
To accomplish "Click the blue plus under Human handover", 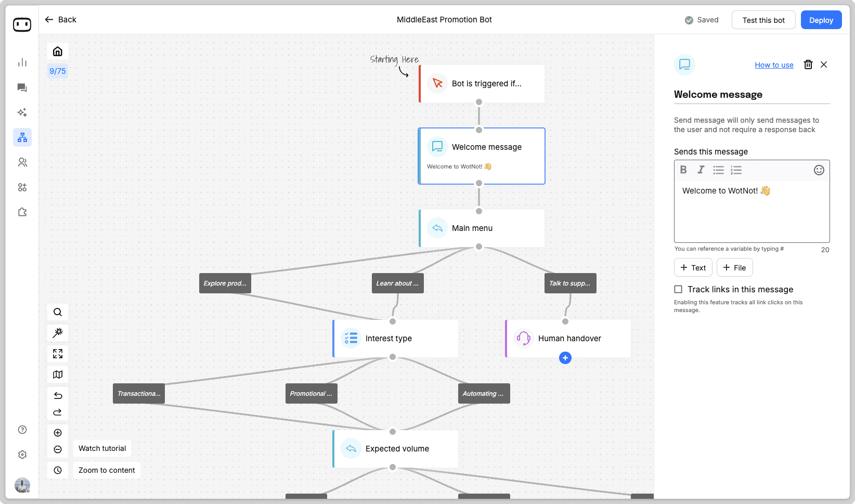I will tap(565, 358).
